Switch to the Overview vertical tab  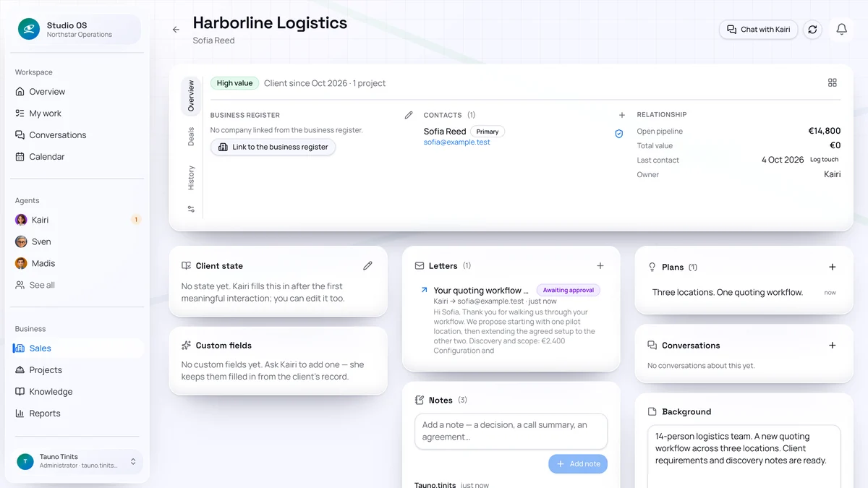(x=191, y=95)
